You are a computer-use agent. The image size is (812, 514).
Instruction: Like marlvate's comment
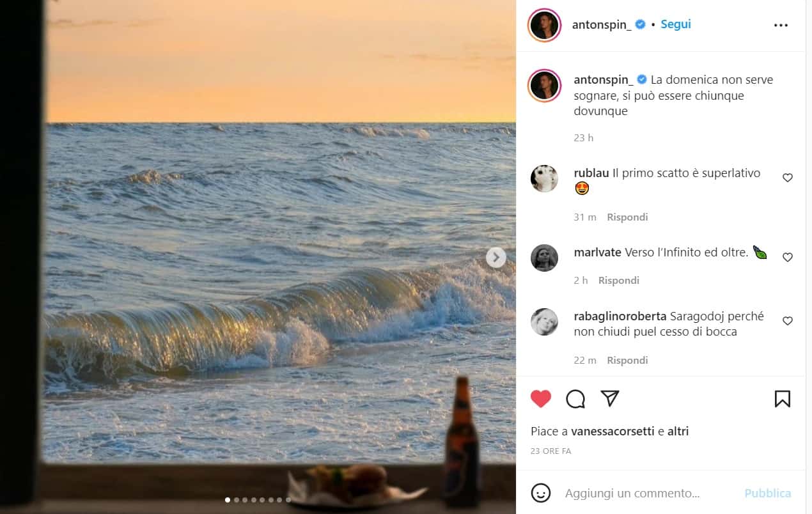[x=788, y=257]
